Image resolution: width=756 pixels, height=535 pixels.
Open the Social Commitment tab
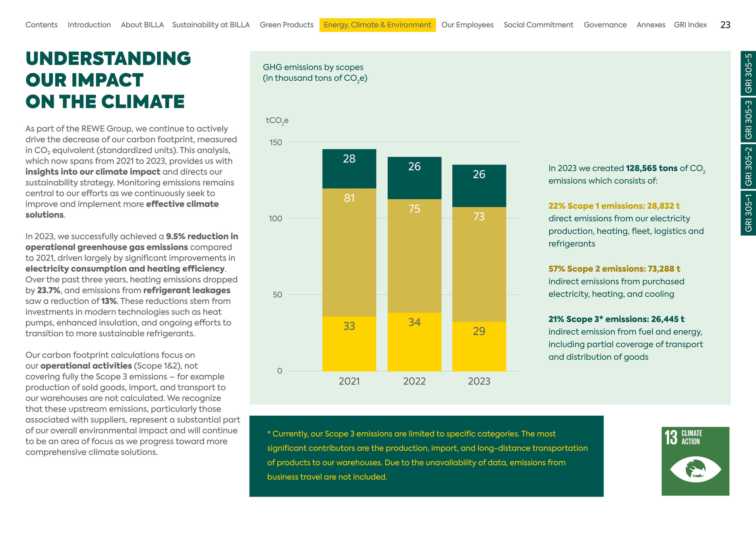coord(539,25)
